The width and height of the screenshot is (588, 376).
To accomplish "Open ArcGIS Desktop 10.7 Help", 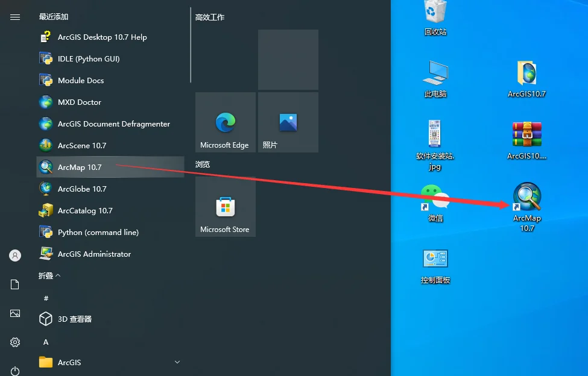I will click(x=110, y=37).
